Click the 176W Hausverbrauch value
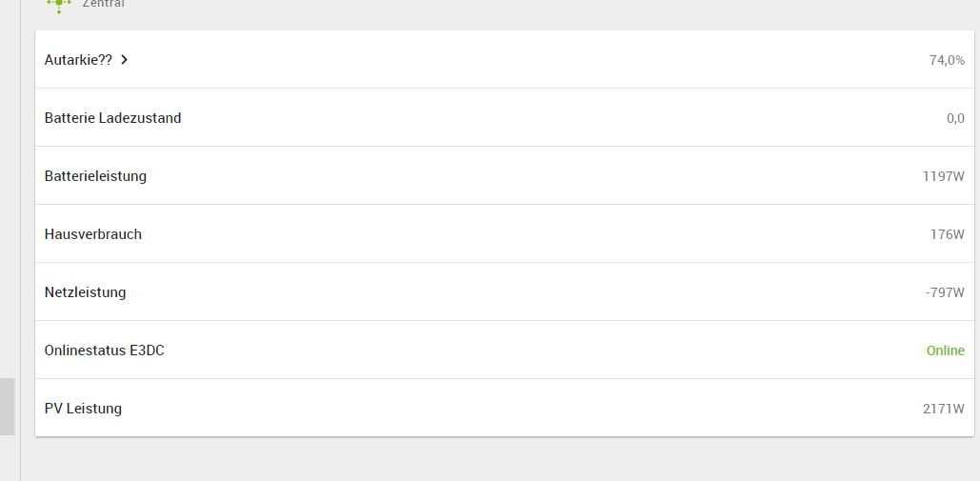980x481 pixels. pyautogui.click(x=947, y=234)
